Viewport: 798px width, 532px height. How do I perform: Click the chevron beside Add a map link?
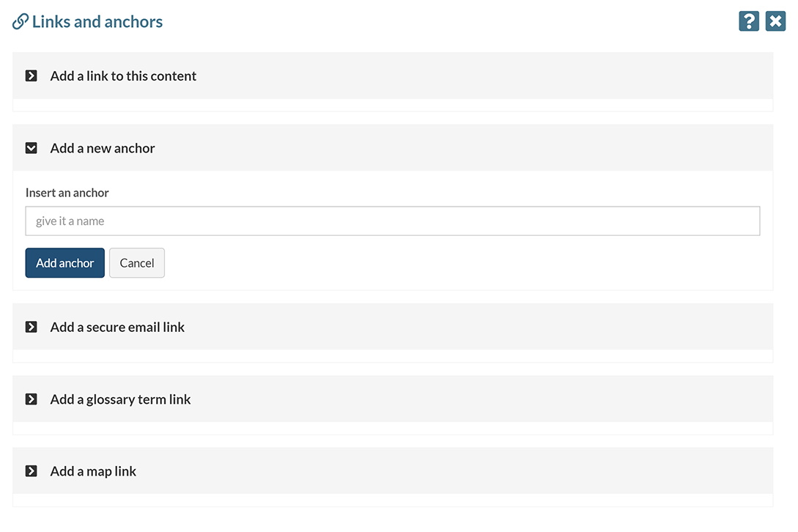pyautogui.click(x=31, y=470)
